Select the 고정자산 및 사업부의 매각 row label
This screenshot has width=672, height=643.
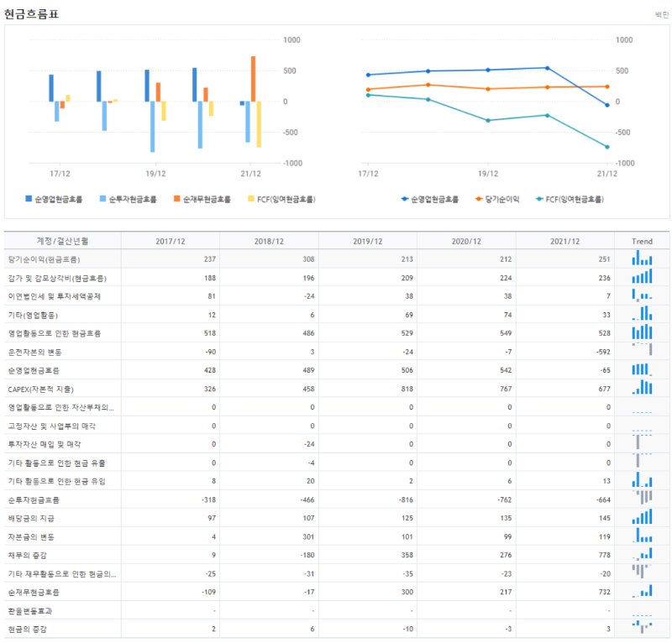[51, 426]
